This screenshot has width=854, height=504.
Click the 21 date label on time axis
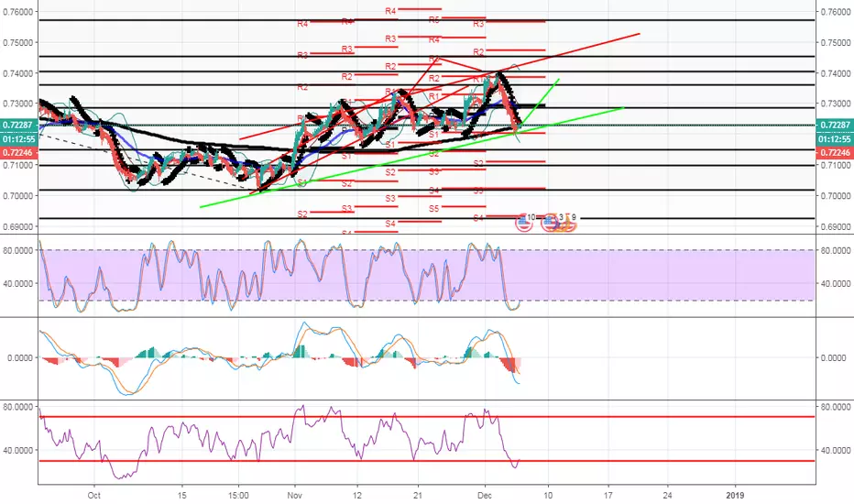[418, 495]
